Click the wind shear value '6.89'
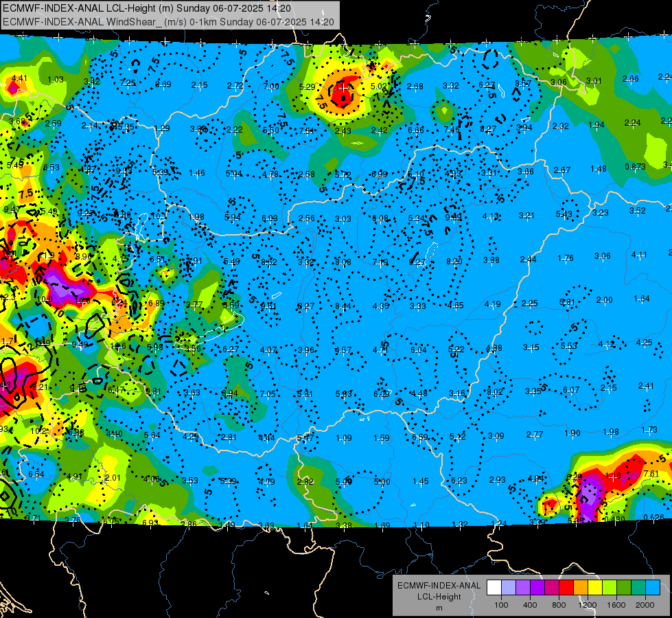This screenshot has height=618, width=672. coord(157,304)
